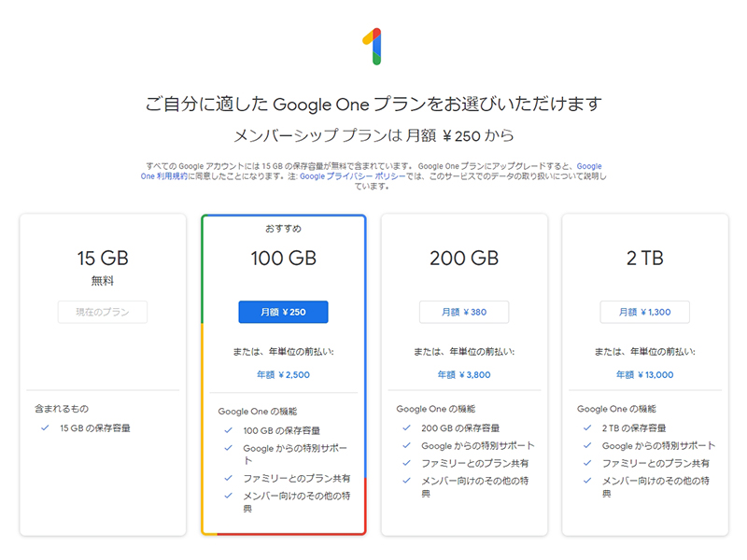Click the 15 GB free plan heading
The image size is (747, 560).
(103, 259)
